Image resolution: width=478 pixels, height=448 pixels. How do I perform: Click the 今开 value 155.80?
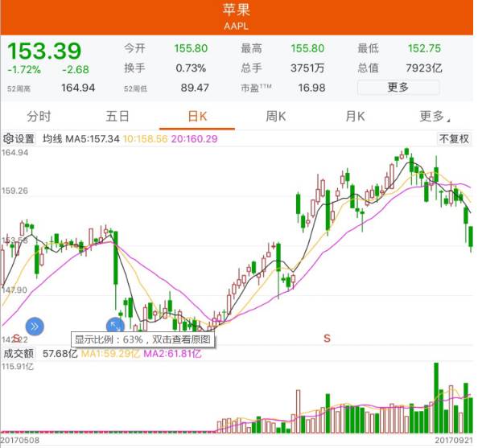click(x=191, y=48)
